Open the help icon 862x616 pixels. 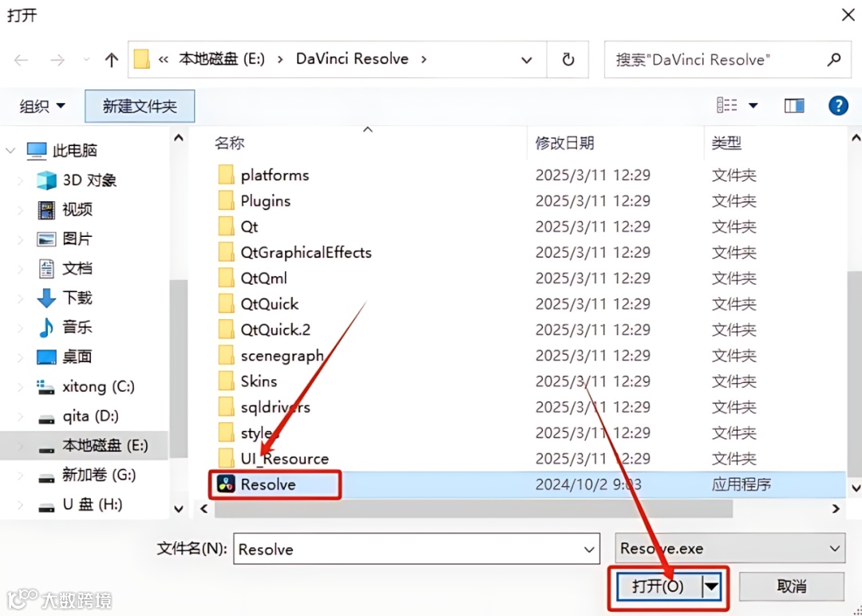click(x=838, y=105)
